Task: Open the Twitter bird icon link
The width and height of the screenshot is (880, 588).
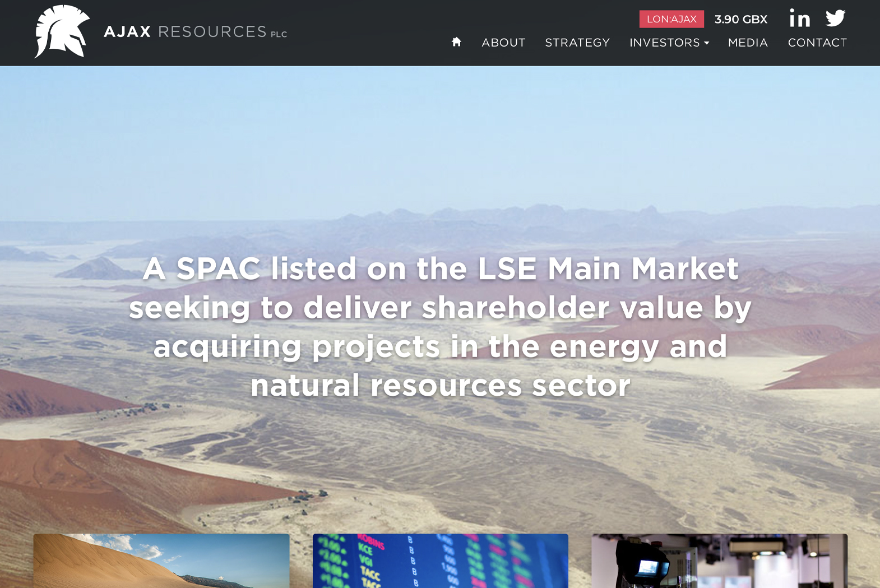Action: (835, 18)
